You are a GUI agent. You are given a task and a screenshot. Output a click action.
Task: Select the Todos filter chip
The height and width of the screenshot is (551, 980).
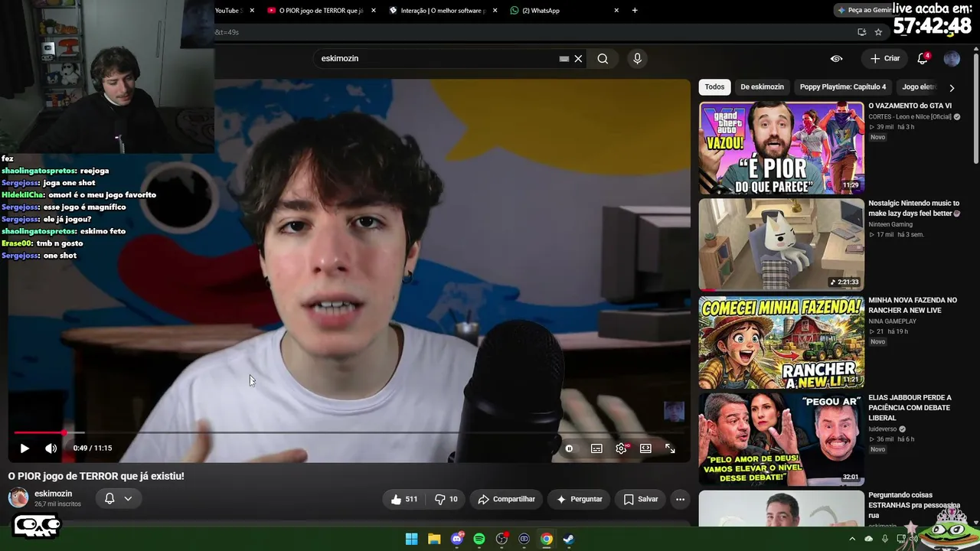714,87
